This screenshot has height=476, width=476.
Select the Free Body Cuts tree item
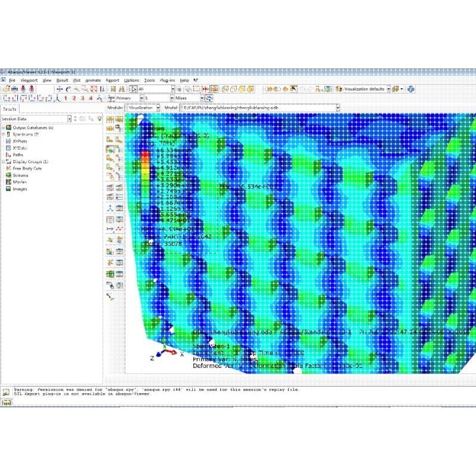point(27,168)
